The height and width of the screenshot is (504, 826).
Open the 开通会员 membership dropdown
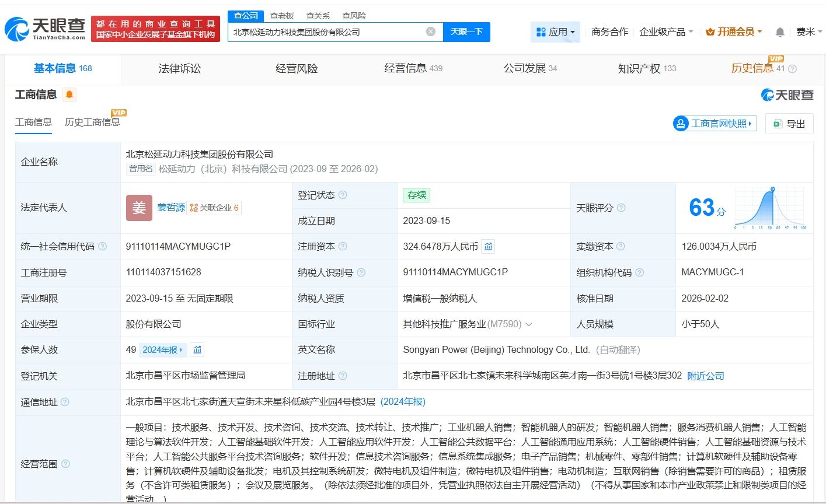[734, 32]
